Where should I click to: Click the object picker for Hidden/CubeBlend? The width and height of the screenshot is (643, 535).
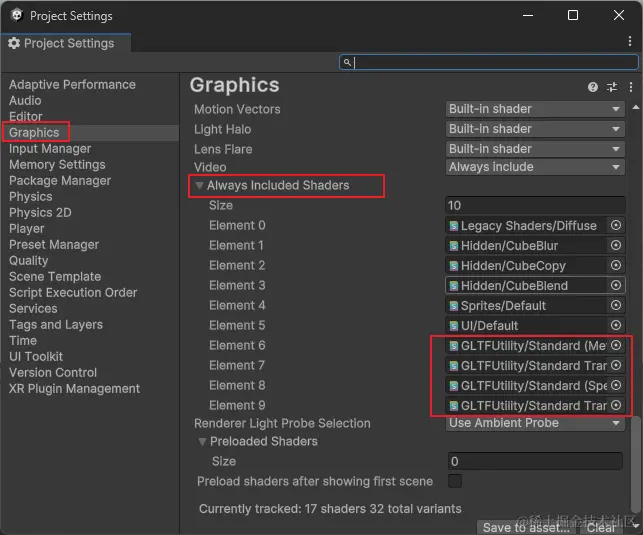click(616, 285)
